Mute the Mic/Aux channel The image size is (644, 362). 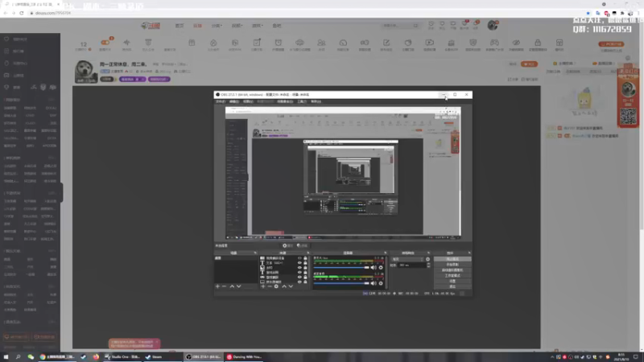pos(374,268)
